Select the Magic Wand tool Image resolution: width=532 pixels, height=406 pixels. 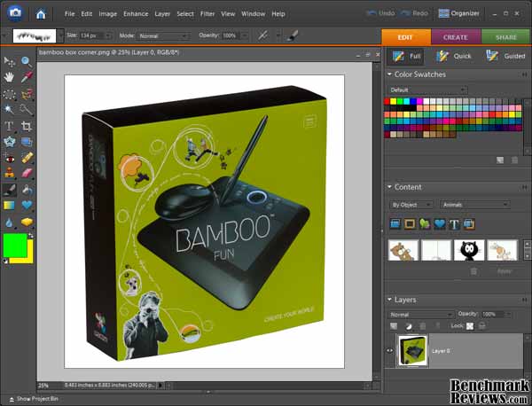(x=9, y=110)
